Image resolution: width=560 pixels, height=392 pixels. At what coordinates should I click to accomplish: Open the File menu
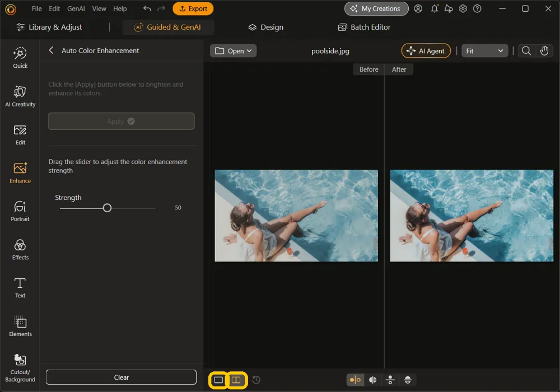[x=37, y=8]
